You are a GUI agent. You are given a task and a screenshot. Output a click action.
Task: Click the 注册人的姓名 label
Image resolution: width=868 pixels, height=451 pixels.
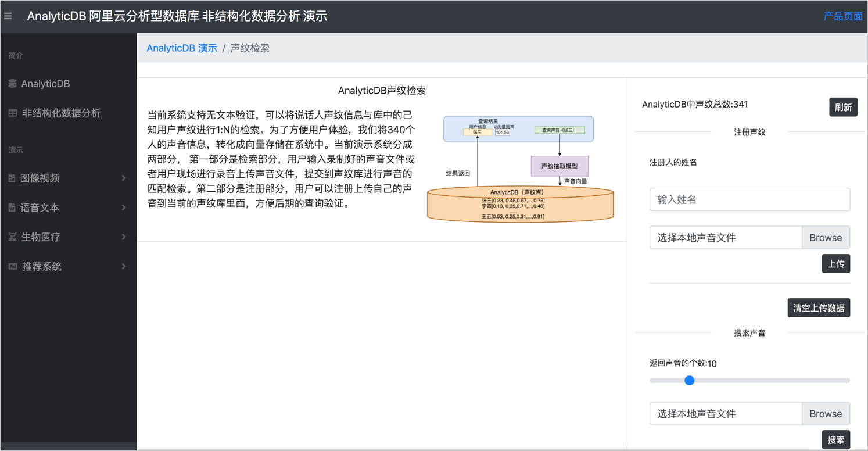pos(673,162)
